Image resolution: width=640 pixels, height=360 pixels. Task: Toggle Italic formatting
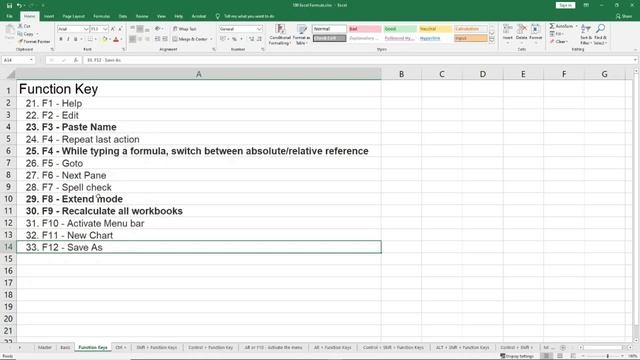[68, 39]
